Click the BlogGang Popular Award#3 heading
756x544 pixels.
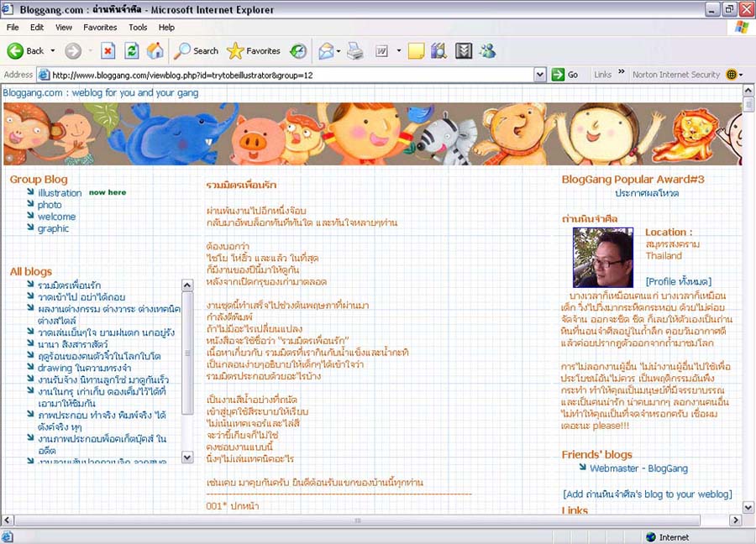633,180
